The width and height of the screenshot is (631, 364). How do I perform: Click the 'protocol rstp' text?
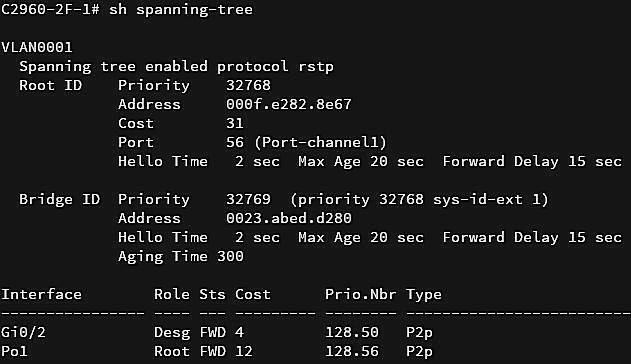(275, 67)
